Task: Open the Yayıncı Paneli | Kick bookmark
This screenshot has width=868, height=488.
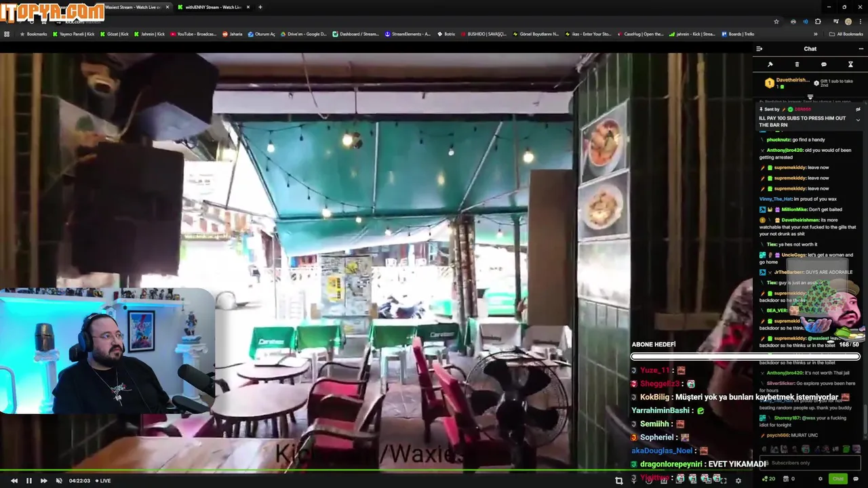Action: (x=74, y=34)
